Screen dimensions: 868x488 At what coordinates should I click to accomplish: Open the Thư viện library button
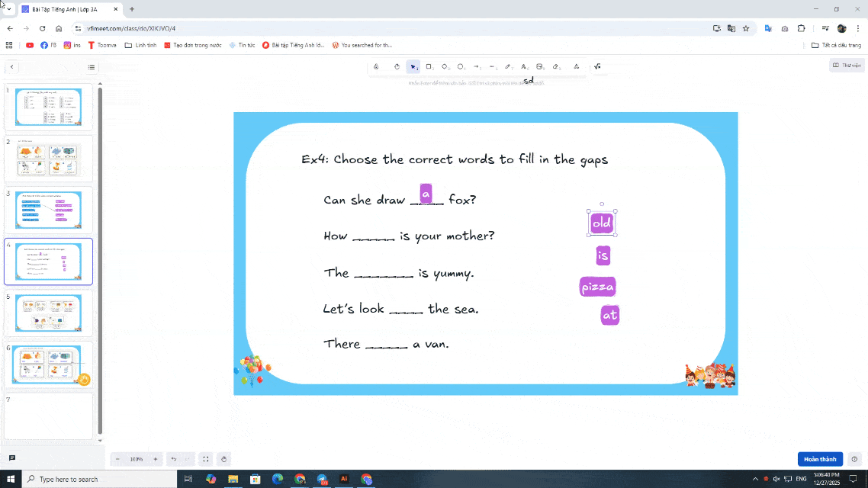847,66
